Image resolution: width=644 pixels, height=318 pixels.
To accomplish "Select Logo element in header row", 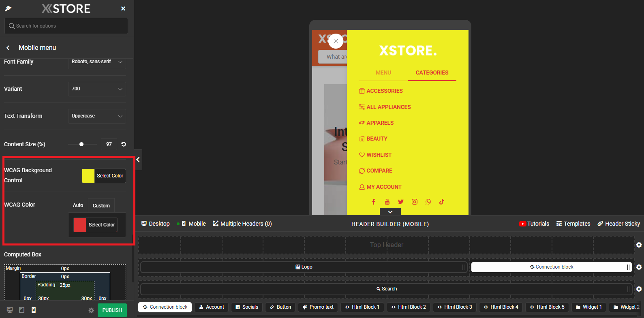I will point(304,267).
